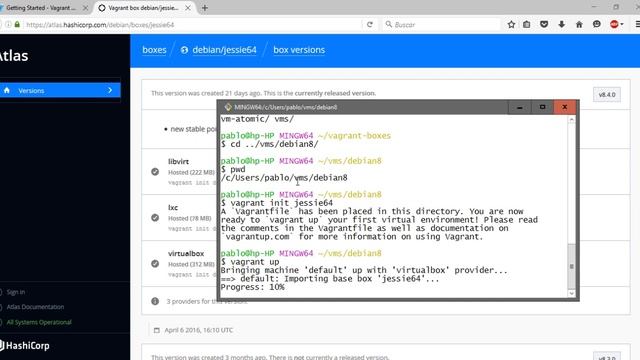Screen dimensions: 640x360
Task: Click the HashiCorp logo
Action: pyautogui.click(x=24, y=346)
